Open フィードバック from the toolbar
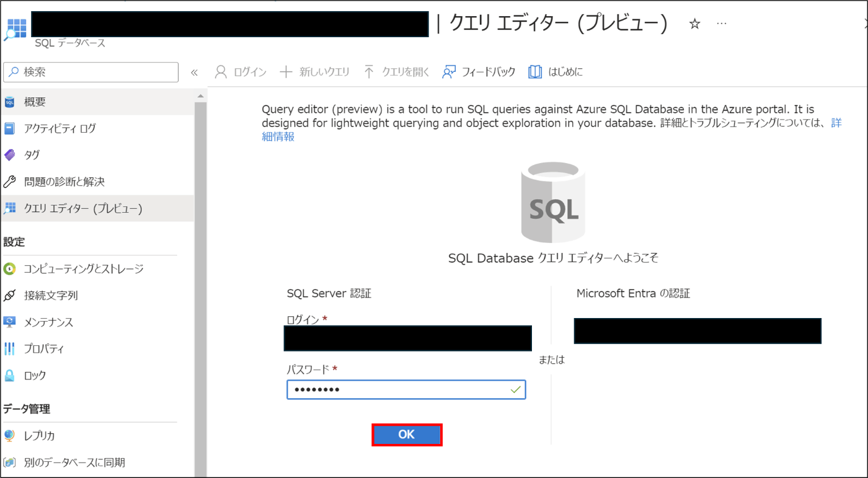This screenshot has width=868, height=478. click(479, 72)
